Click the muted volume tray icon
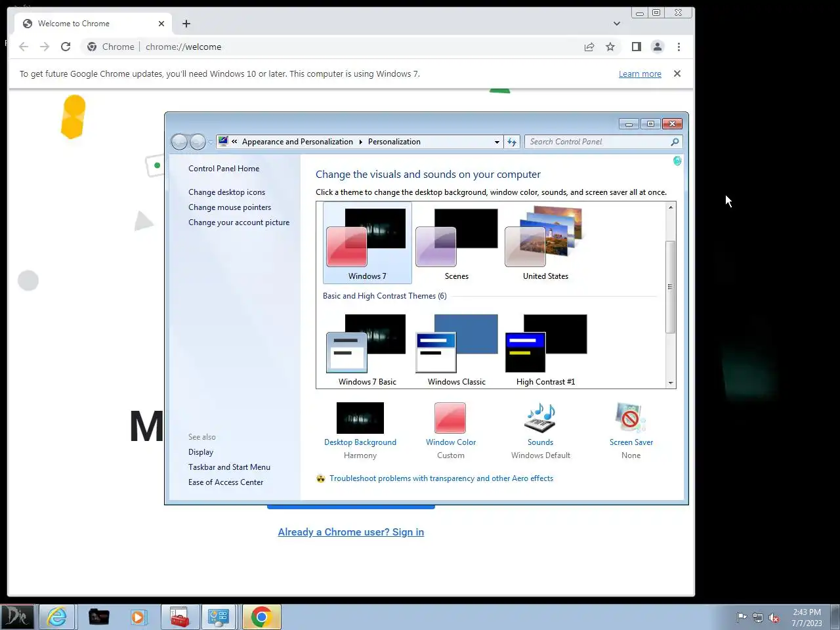The height and width of the screenshot is (630, 840). (774, 618)
